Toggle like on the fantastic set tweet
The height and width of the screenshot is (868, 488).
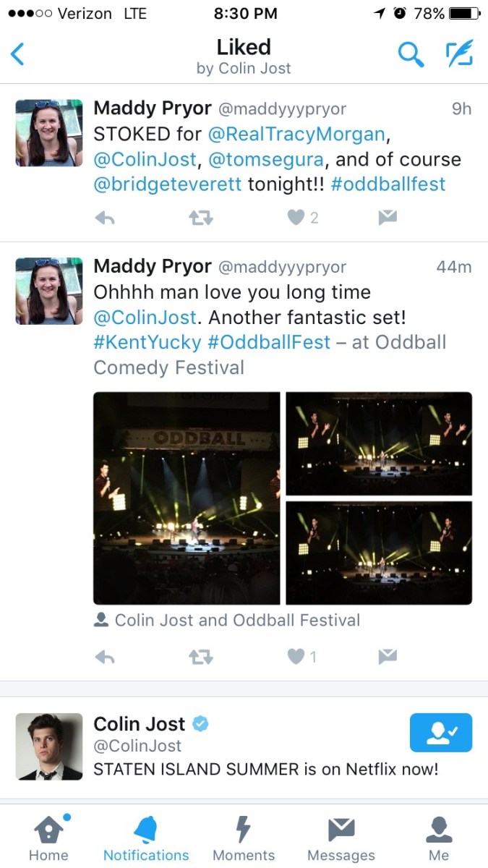coord(296,657)
